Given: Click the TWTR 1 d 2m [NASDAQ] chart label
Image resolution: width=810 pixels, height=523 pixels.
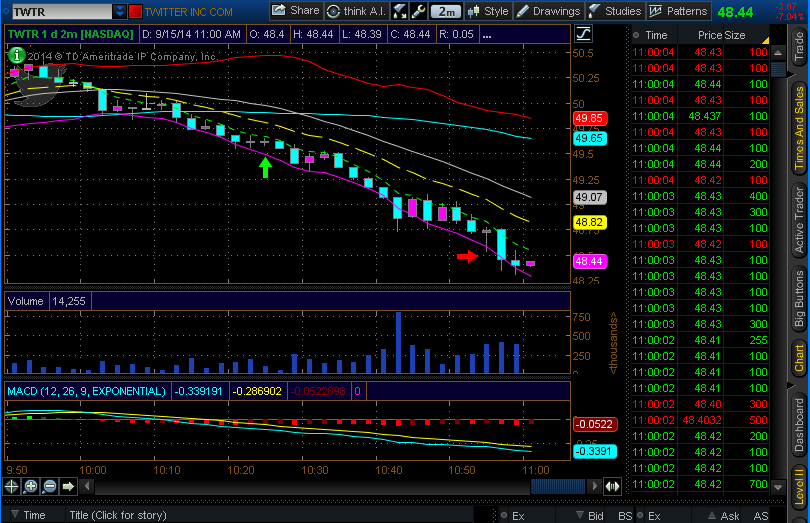Looking at the screenshot, I should click(71, 34).
